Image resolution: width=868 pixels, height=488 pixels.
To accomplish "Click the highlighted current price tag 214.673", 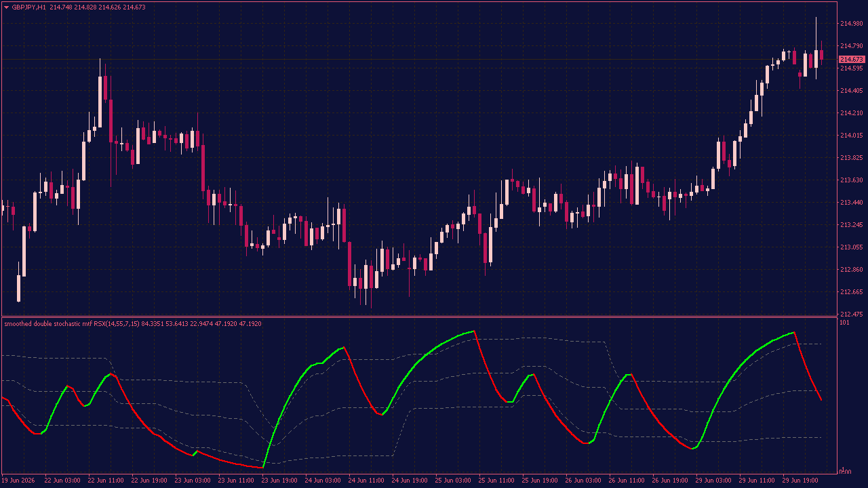I will coord(852,60).
